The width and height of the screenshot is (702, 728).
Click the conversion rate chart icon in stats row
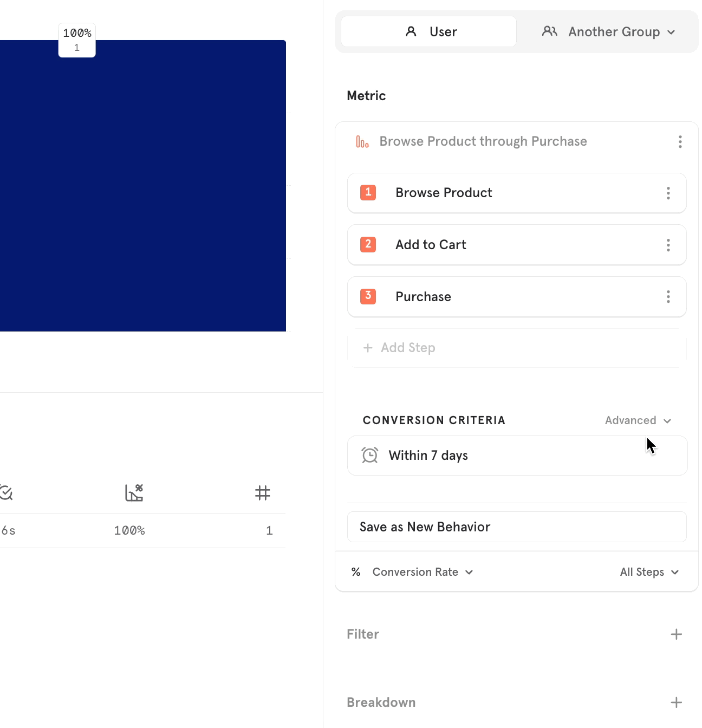tap(134, 493)
